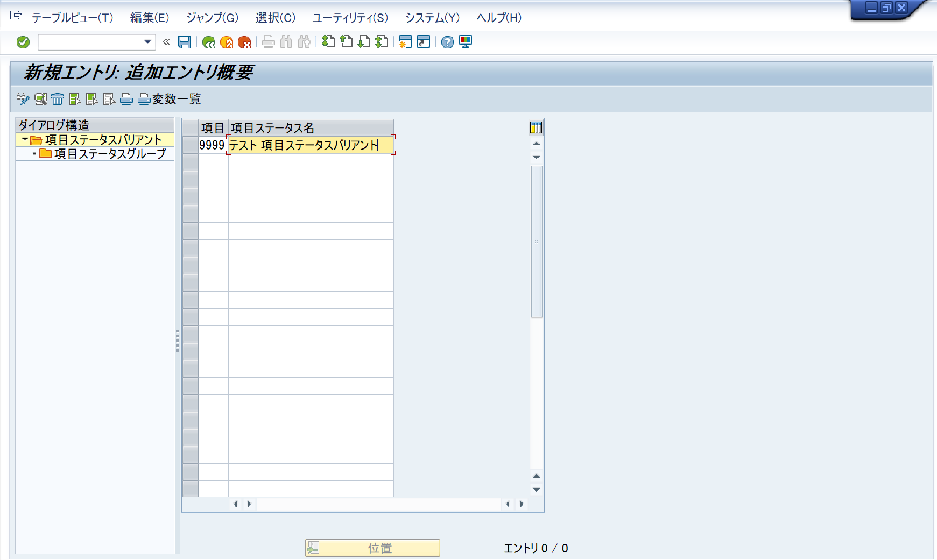The height and width of the screenshot is (560, 937).
Task: Save the new entries with the diskette icon
Action: point(185,42)
